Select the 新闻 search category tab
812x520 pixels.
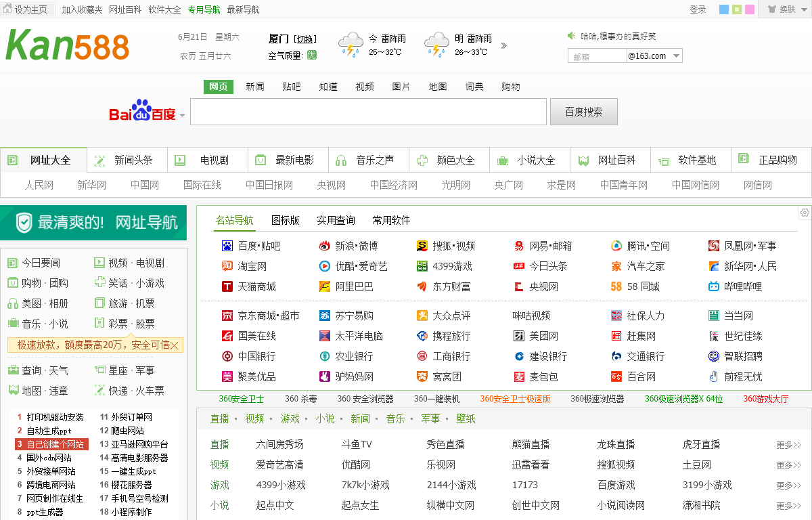[x=255, y=87]
